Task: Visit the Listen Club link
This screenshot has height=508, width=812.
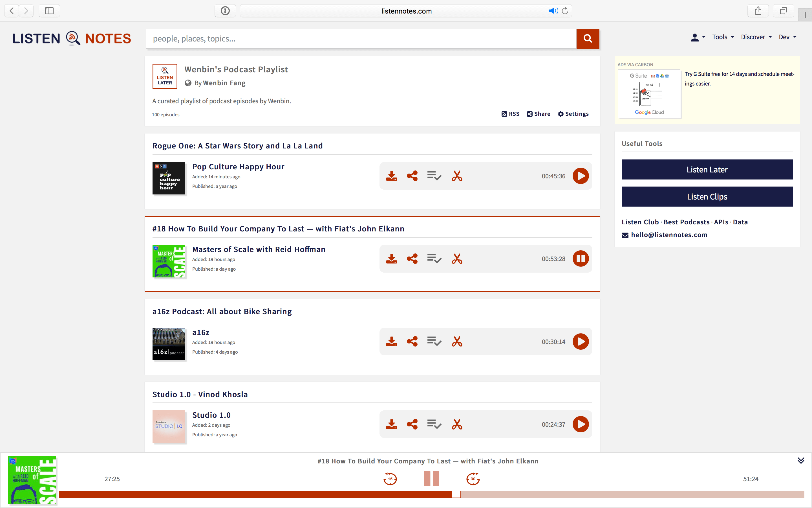Action: (640, 222)
